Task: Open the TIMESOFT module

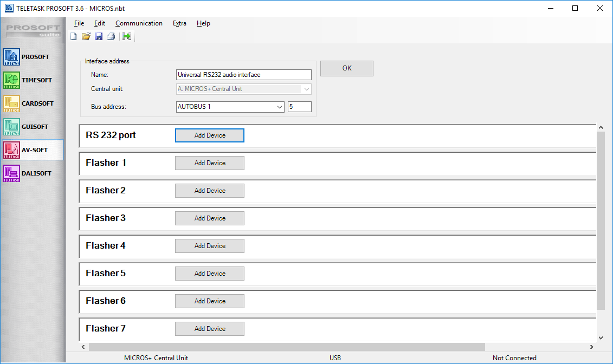Action: 32,80
